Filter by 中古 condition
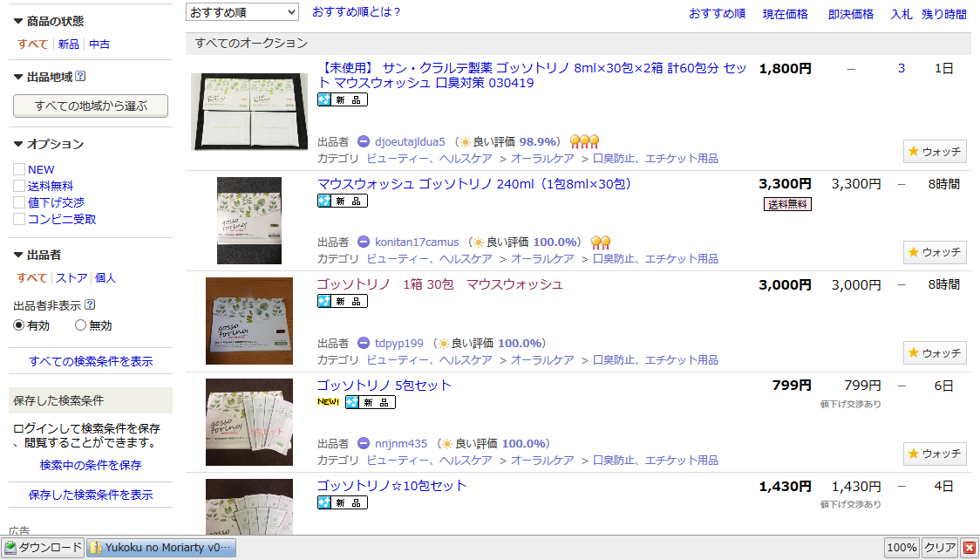 click(99, 44)
